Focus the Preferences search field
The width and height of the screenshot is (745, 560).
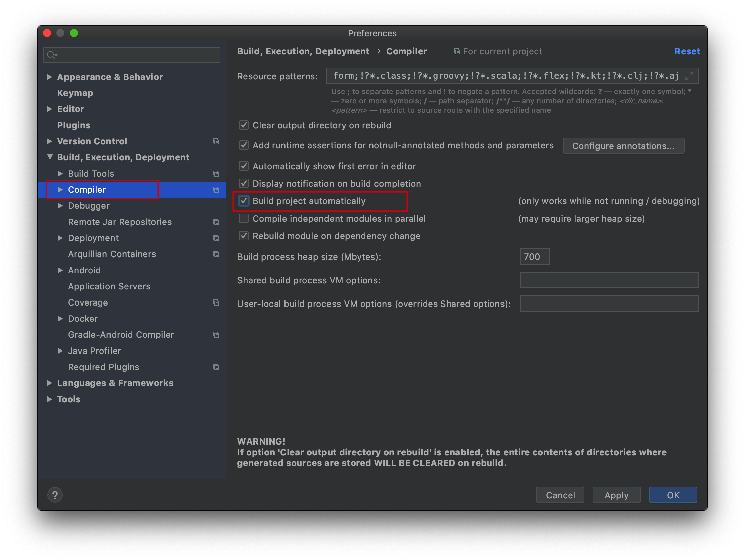pos(132,55)
